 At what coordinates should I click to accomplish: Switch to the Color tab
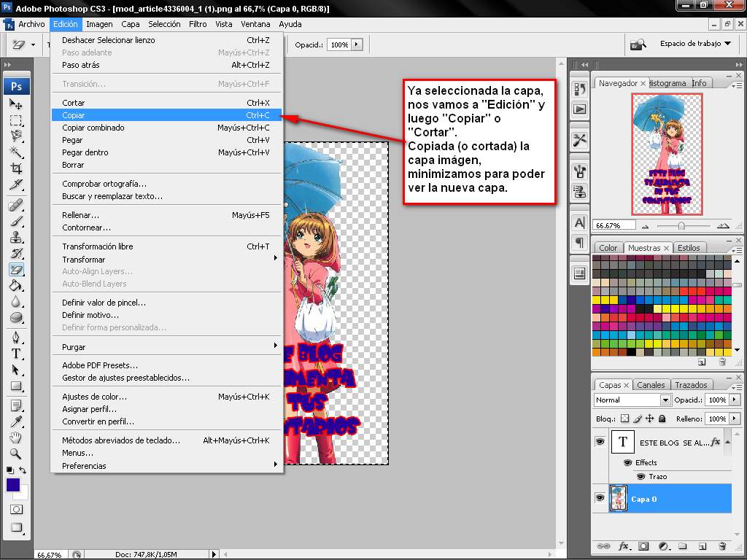[608, 248]
